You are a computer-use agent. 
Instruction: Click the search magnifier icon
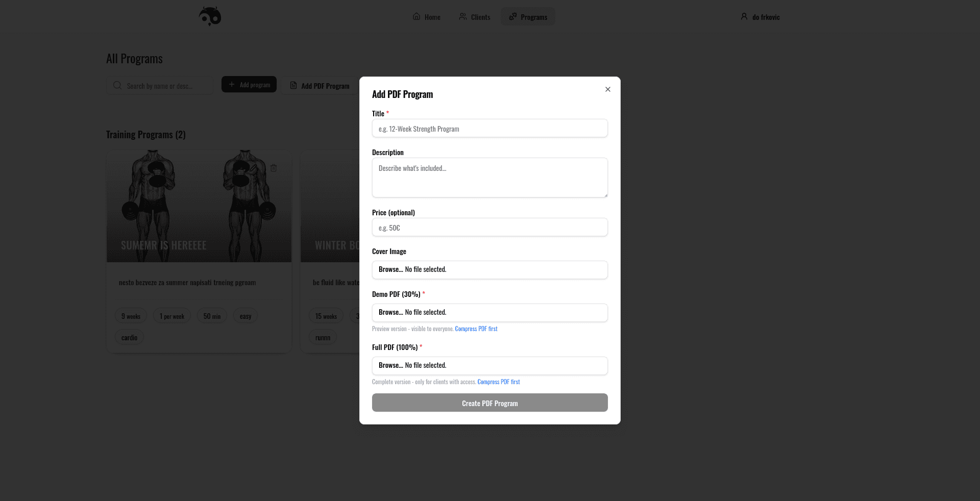(x=117, y=85)
